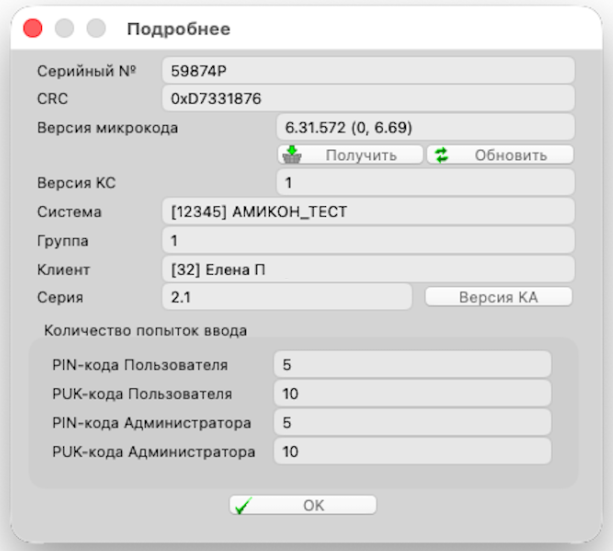The image size is (613, 551).
Task: Focus the PIN-кода Администратора attempts field
Action: [412, 422]
